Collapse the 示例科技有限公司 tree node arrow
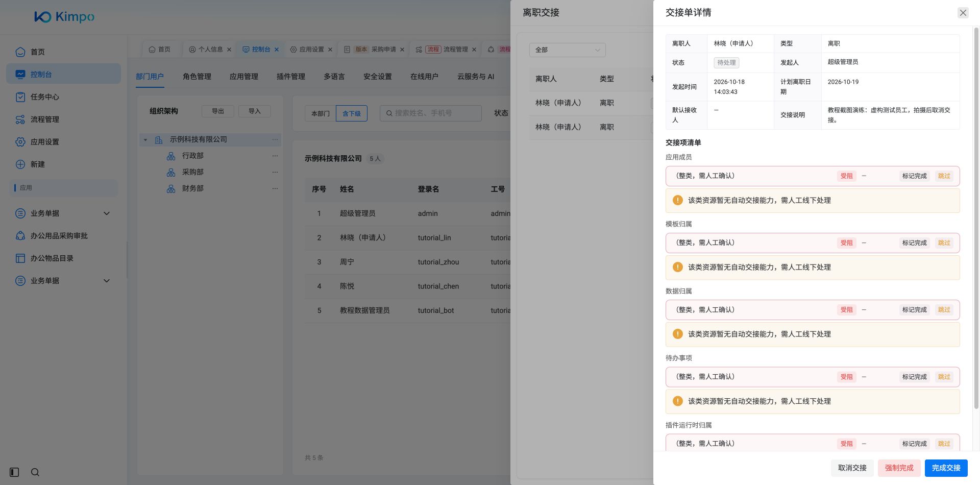980x485 pixels. pos(145,140)
